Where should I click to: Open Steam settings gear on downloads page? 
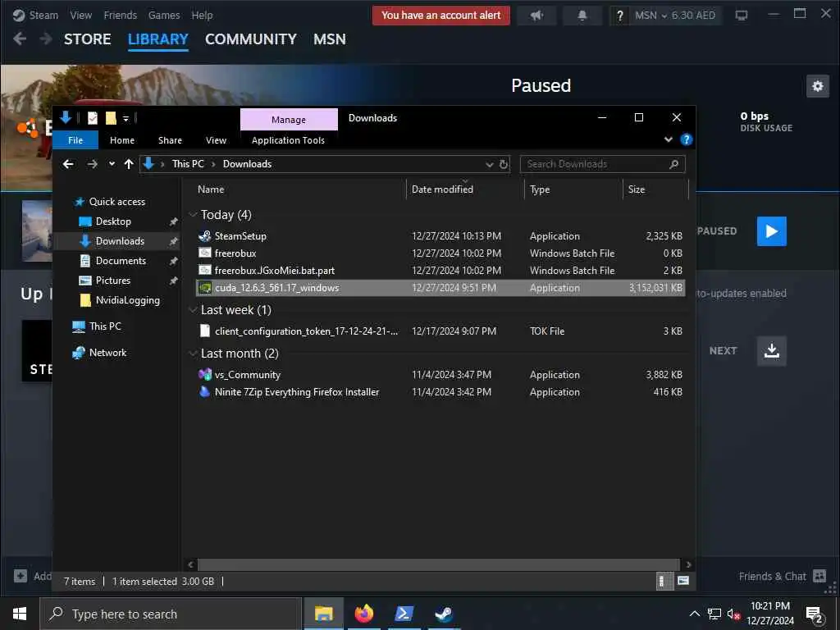pos(817,86)
